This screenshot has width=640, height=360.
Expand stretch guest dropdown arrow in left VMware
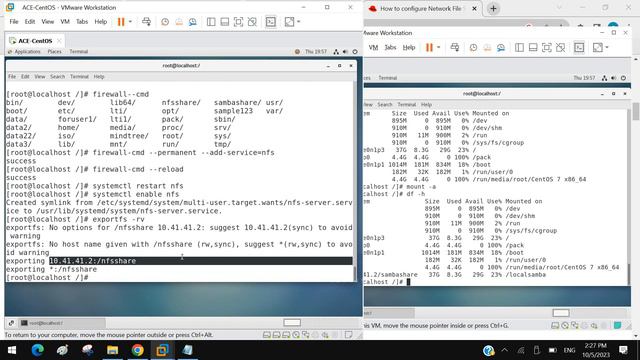coord(299,22)
